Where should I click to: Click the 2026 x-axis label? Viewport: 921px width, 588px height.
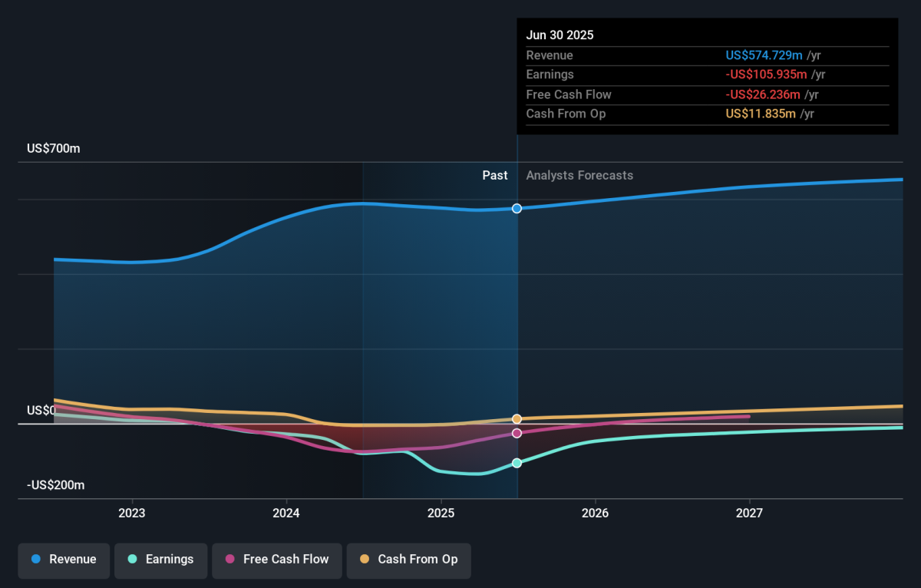(x=596, y=513)
